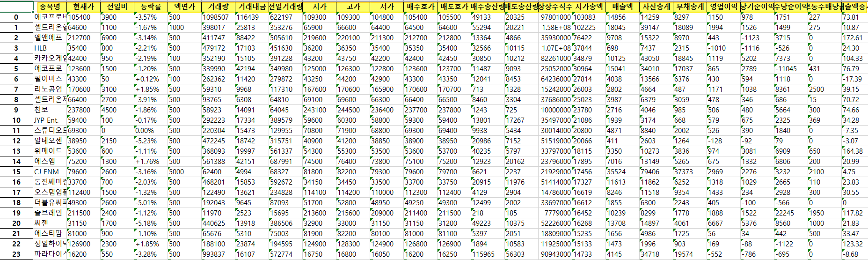Select the 1.07E+08 listed shares cell
The width and height of the screenshot is (868, 260).
tap(555, 48)
